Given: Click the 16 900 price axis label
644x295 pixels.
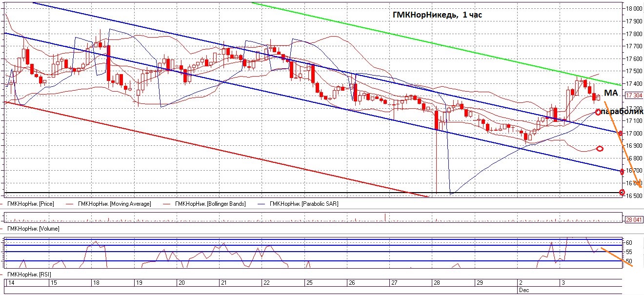Looking at the screenshot, I should click(634, 146).
